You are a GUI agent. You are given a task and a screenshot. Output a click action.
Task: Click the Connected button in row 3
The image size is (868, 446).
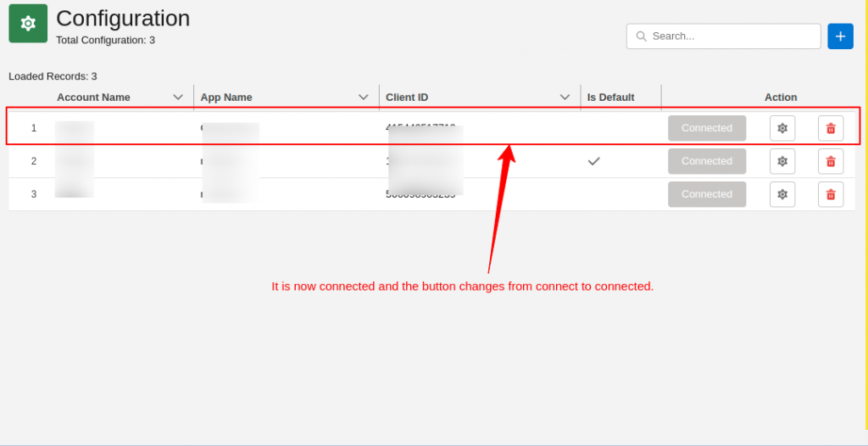[x=707, y=194]
